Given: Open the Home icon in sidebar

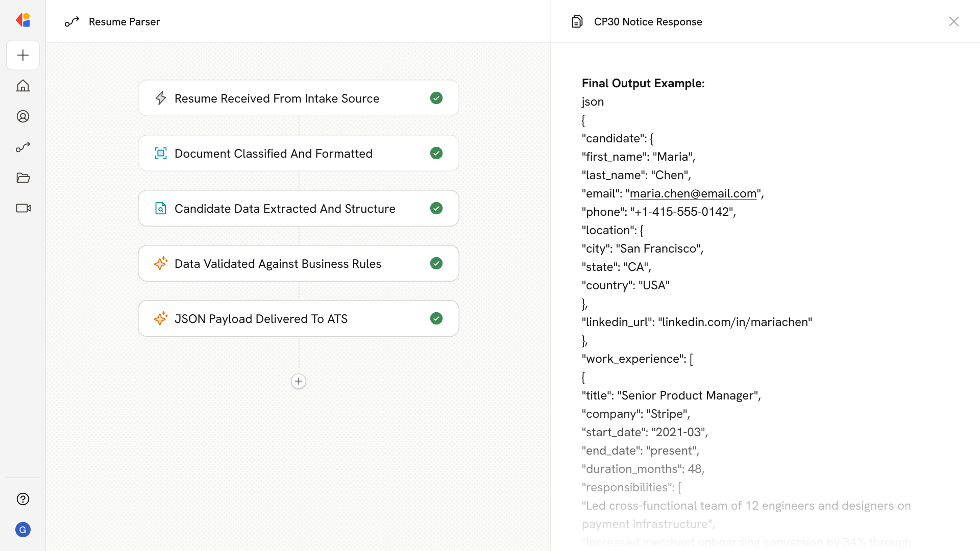Looking at the screenshot, I should (23, 86).
